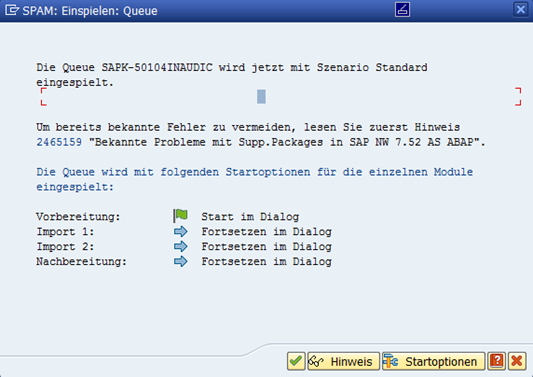Click the Vorbereitung label
The image size is (533, 377).
point(78,217)
